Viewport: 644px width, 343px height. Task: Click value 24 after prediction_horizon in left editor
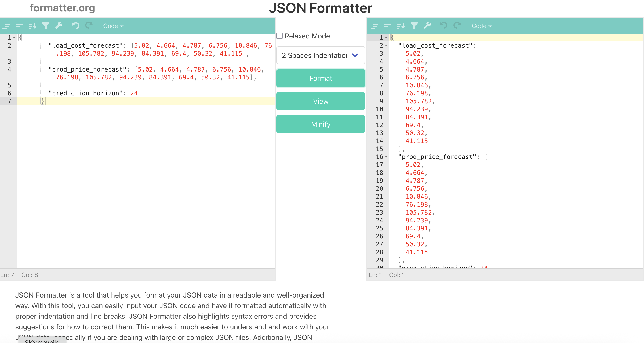click(134, 93)
